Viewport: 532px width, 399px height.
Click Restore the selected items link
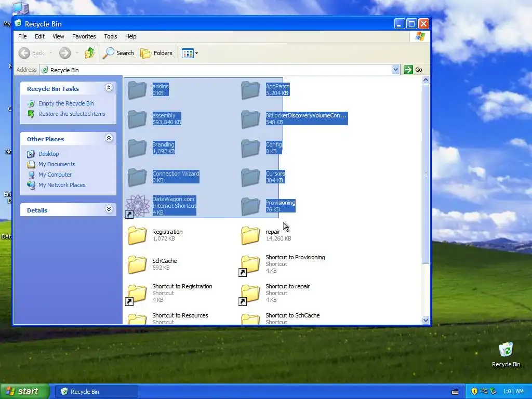click(x=72, y=114)
